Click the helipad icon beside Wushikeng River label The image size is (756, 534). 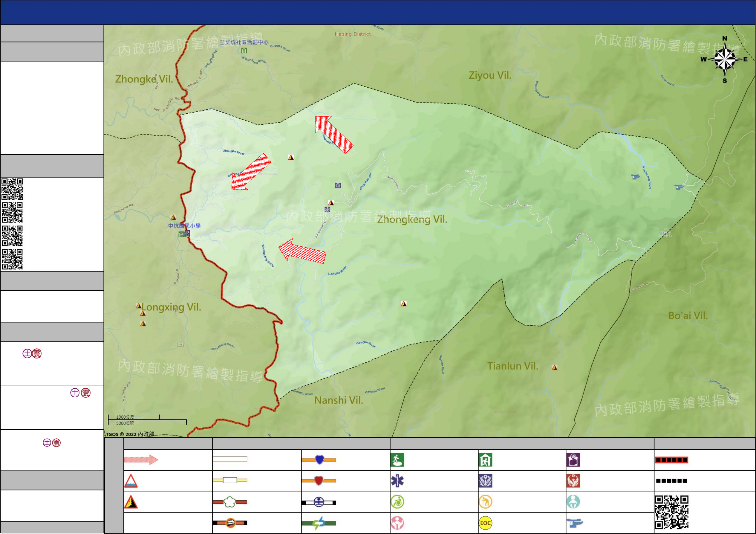(636, 177)
